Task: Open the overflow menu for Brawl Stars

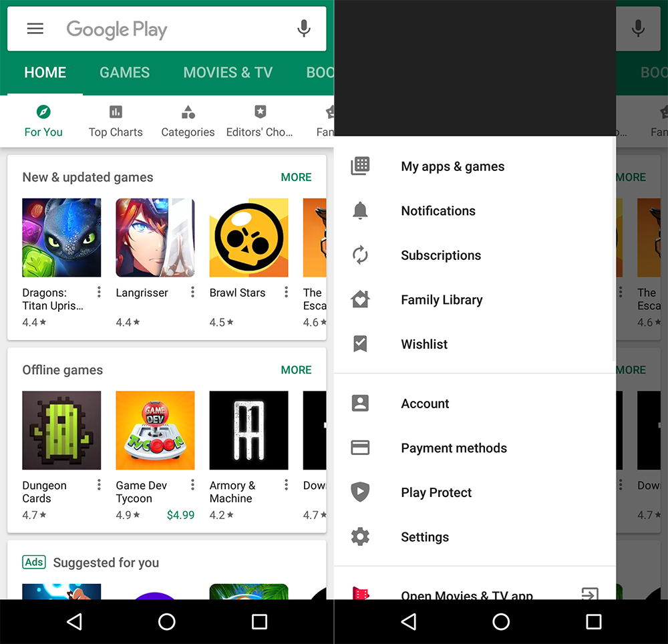Action: [x=287, y=292]
